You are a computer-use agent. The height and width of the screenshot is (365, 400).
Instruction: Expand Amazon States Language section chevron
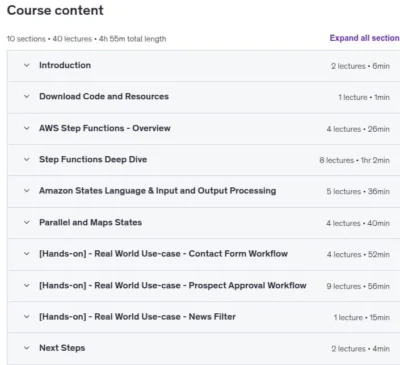pyautogui.click(x=27, y=191)
